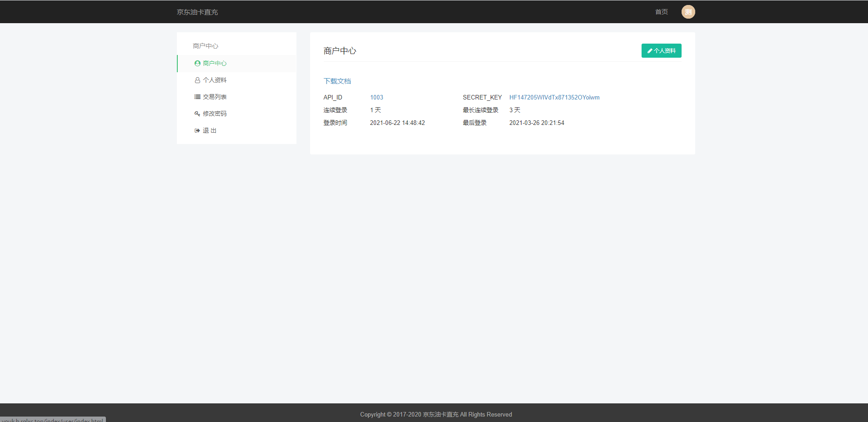Click the key icon beside 修改密码
Viewport: 868px width, 422px height.
(197, 114)
